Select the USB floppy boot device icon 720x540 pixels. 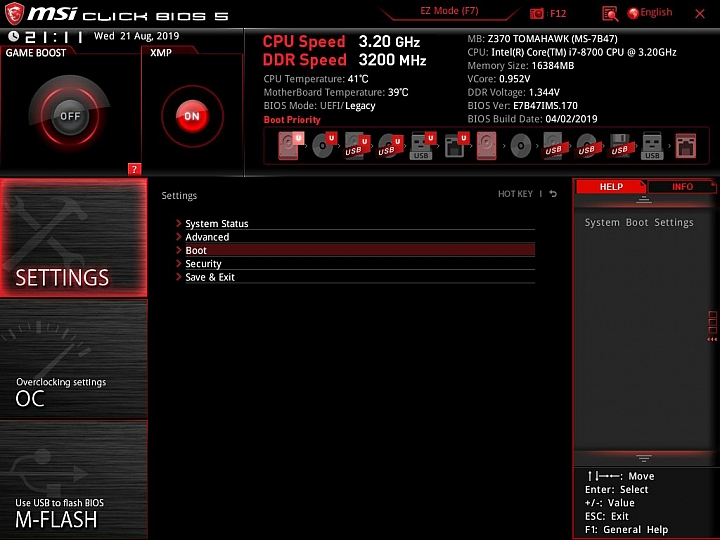tap(619, 146)
